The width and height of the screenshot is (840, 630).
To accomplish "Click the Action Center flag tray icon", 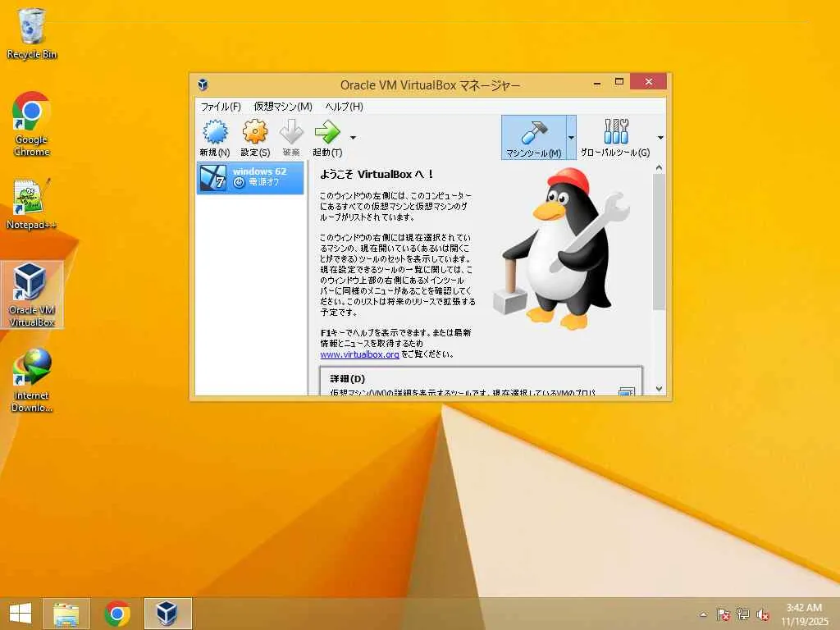I will coord(724,614).
